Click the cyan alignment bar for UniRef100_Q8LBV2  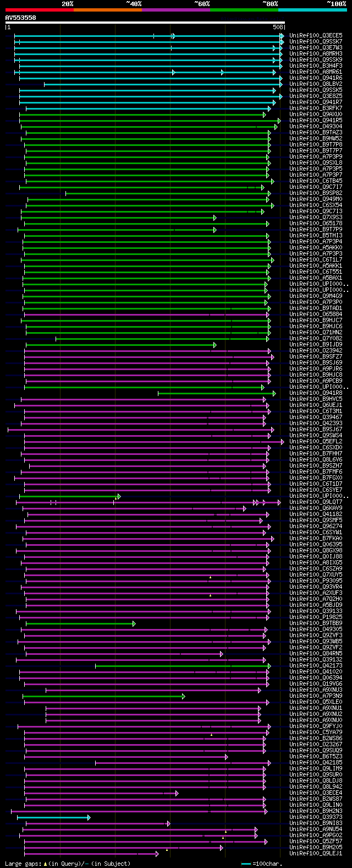[163, 84]
